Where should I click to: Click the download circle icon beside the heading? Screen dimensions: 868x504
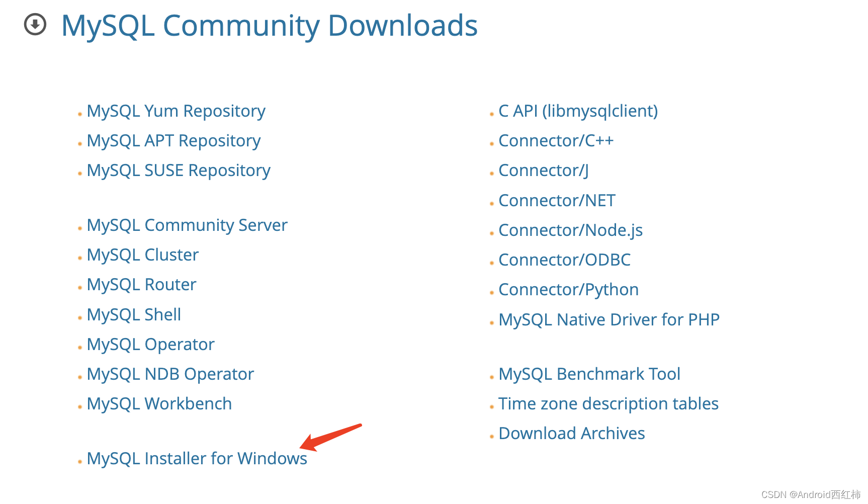tap(35, 25)
